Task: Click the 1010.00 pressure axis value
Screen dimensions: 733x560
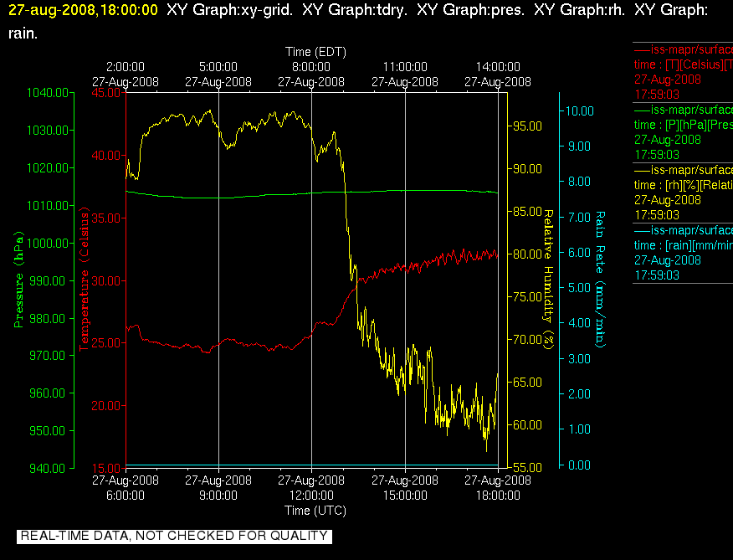Action: [x=48, y=205]
